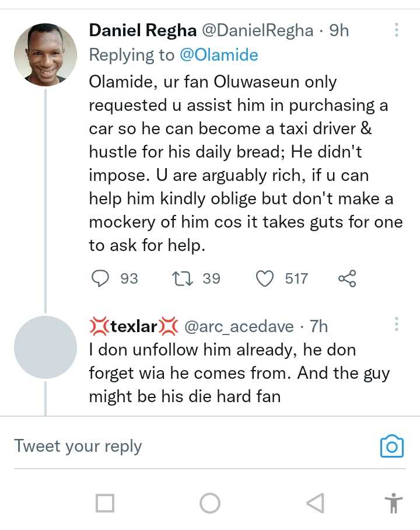Open texlar's blank profile avatar
The height and width of the screenshot is (530, 420).
(45, 347)
